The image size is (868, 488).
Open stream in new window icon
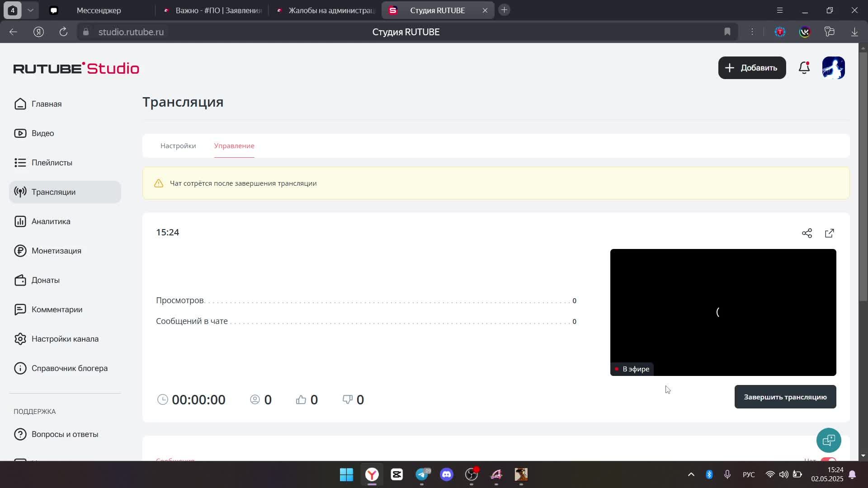[x=830, y=233]
